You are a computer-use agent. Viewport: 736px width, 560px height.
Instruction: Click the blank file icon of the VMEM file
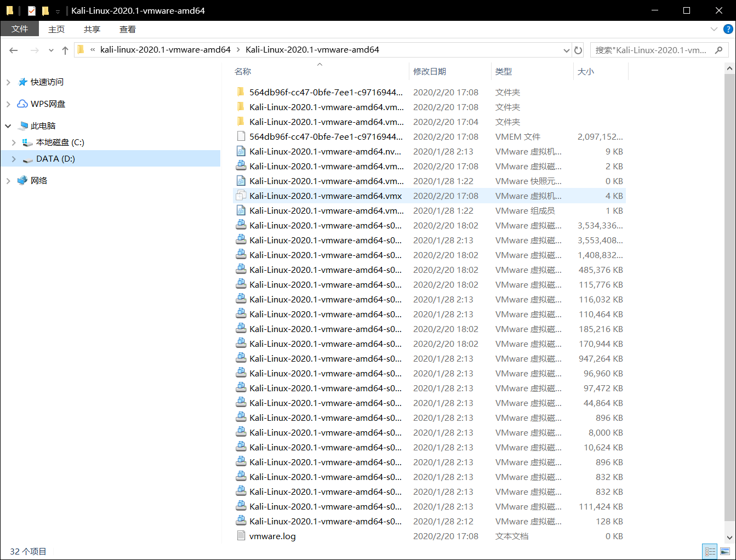241,136
